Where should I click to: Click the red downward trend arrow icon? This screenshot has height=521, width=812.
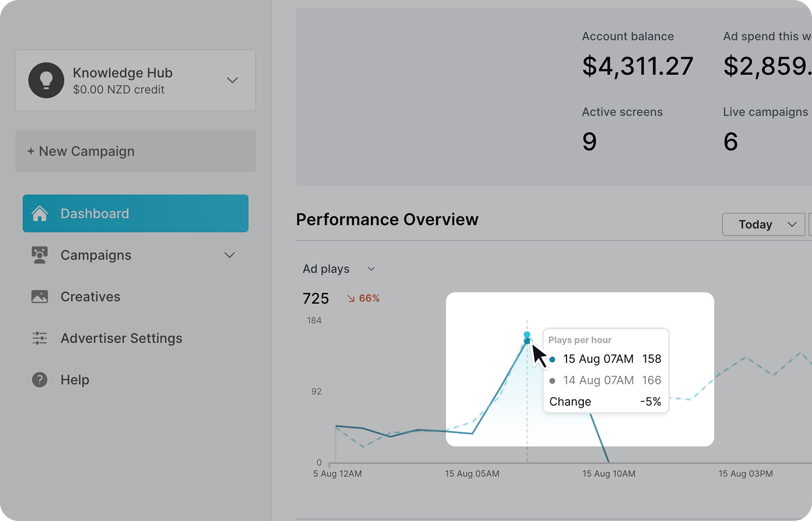[351, 299]
